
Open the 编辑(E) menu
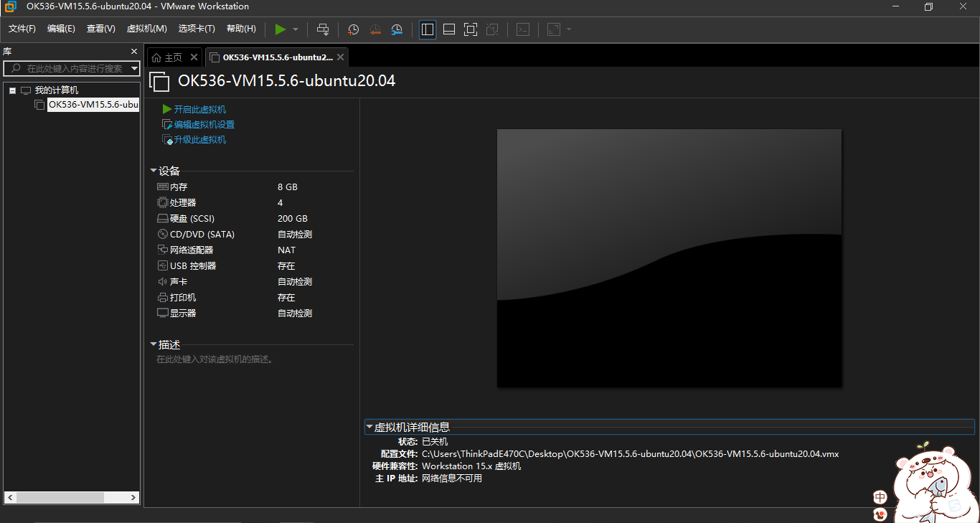[x=61, y=29]
